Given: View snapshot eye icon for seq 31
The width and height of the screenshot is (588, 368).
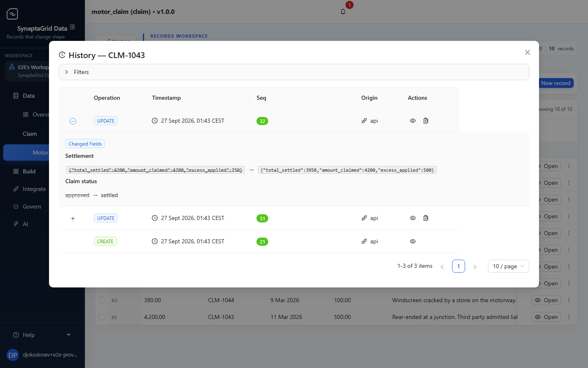Looking at the screenshot, I should [413, 218].
